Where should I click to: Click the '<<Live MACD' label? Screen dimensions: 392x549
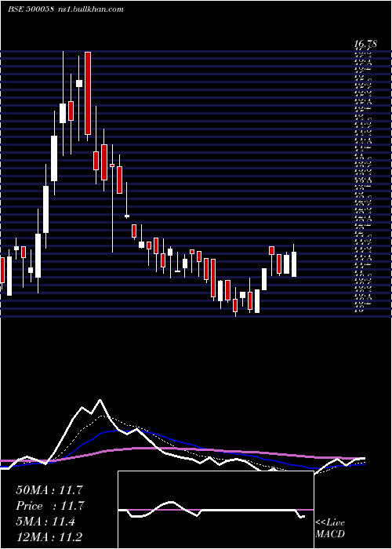[330, 529]
